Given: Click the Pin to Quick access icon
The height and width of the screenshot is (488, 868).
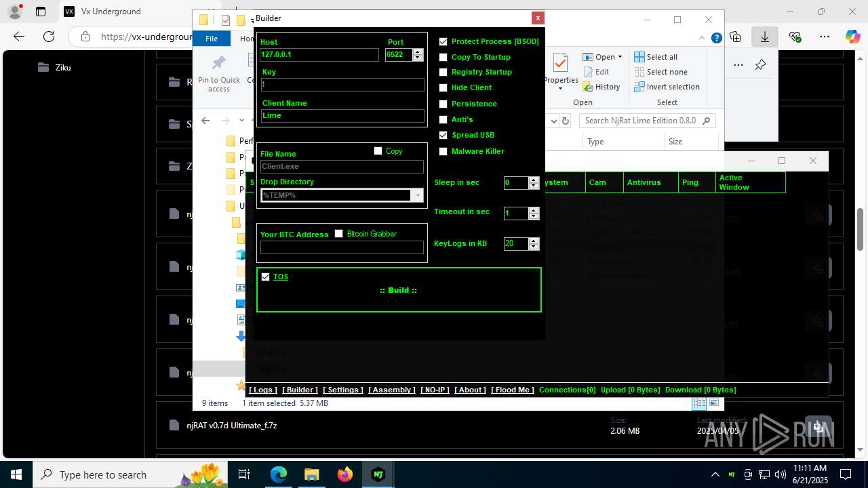Looking at the screenshot, I should 218,63.
